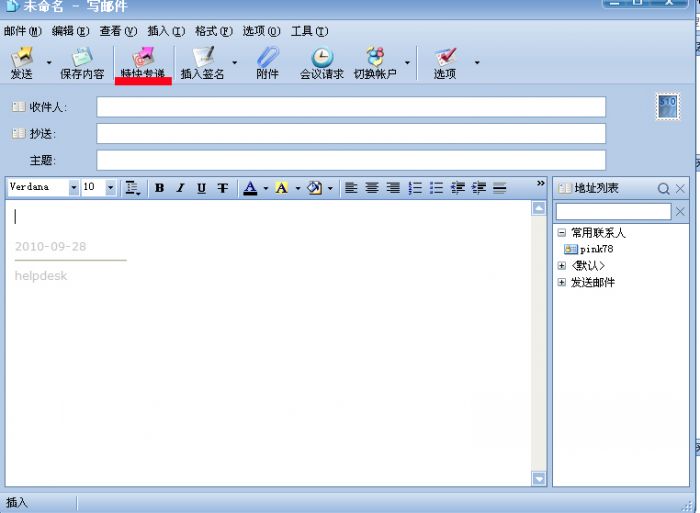The image size is (700, 513).
Task: Toggle italic text formatting
Action: (x=180, y=188)
